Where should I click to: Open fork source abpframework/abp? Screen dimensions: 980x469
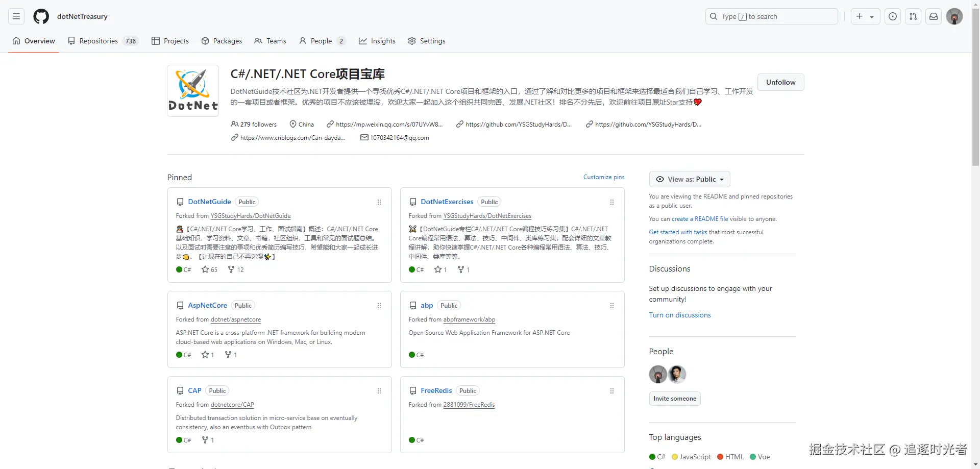point(469,319)
